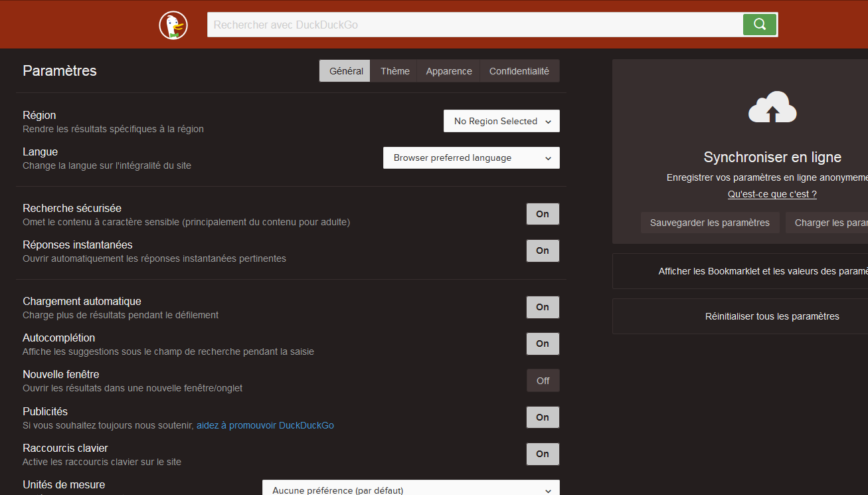Click the Sauvegarder les paramètres button

pos(710,222)
